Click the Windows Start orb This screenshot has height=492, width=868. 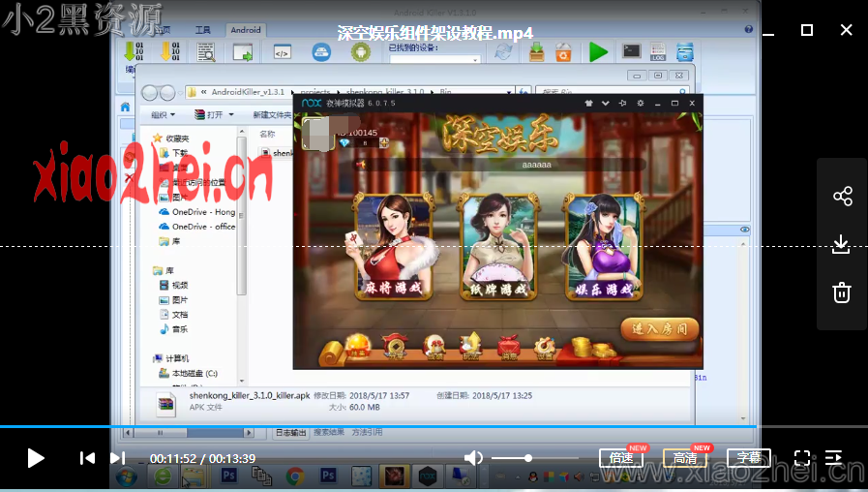(126, 477)
